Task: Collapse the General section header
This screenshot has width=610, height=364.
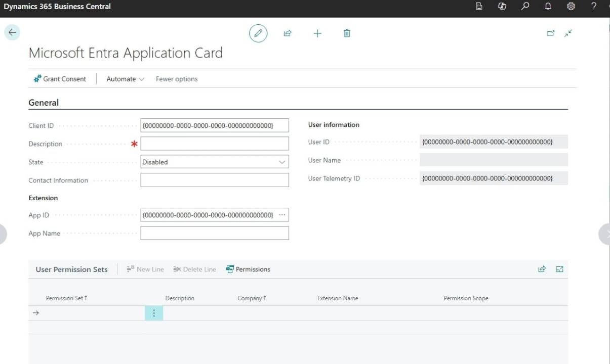Action: pyautogui.click(x=44, y=103)
